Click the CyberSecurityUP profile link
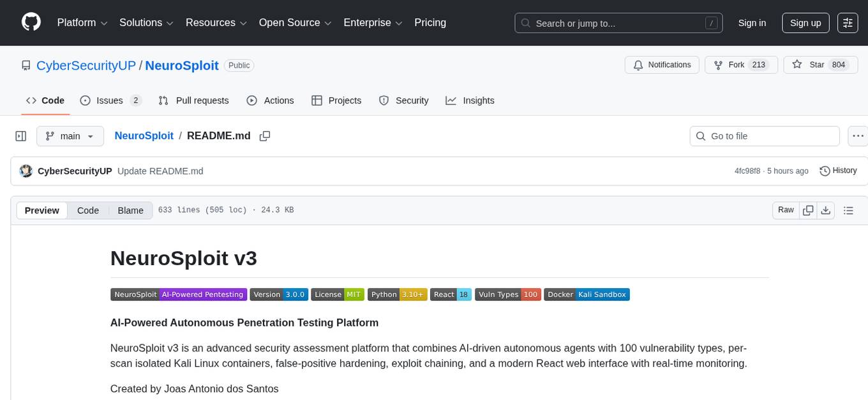This screenshot has height=400, width=868. click(x=86, y=65)
